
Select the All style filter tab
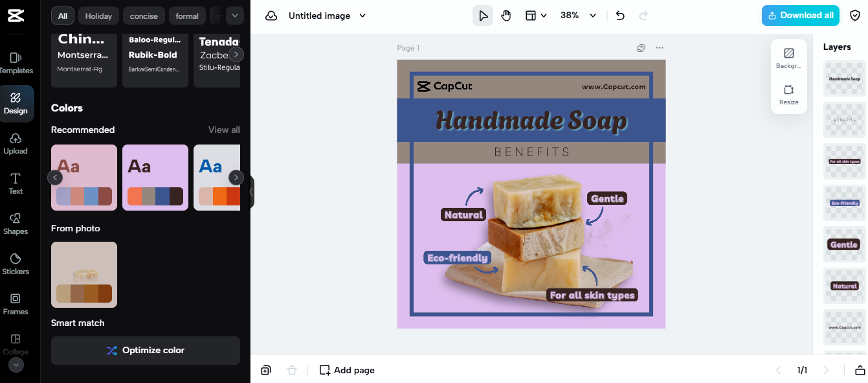pyautogui.click(x=63, y=16)
